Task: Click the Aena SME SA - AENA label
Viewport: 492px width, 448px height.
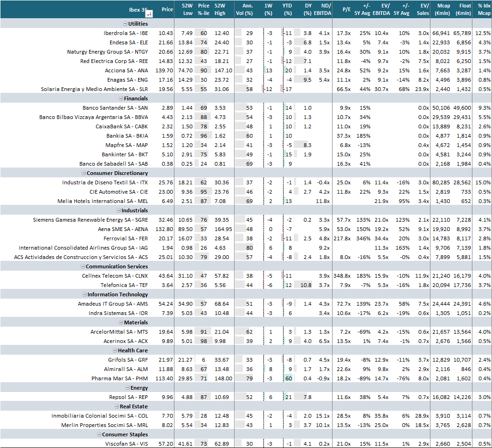Action: 123,229
